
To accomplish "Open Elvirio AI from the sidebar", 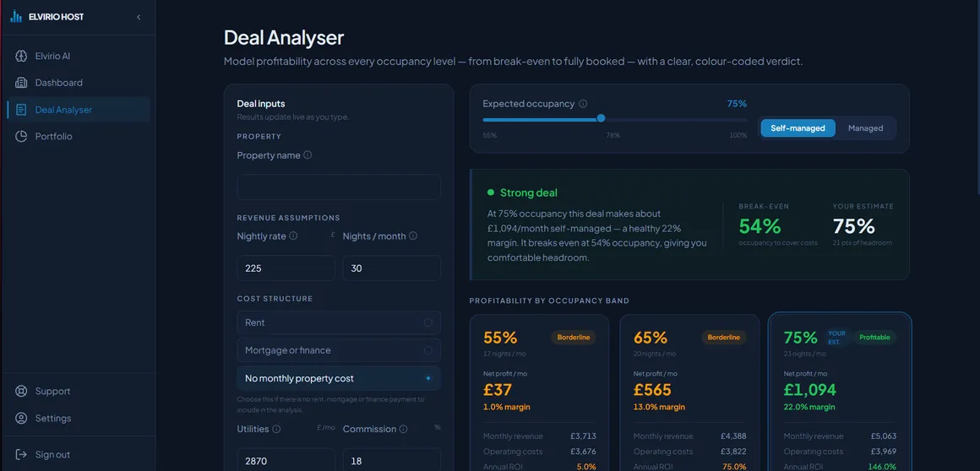I will click(x=79, y=57).
